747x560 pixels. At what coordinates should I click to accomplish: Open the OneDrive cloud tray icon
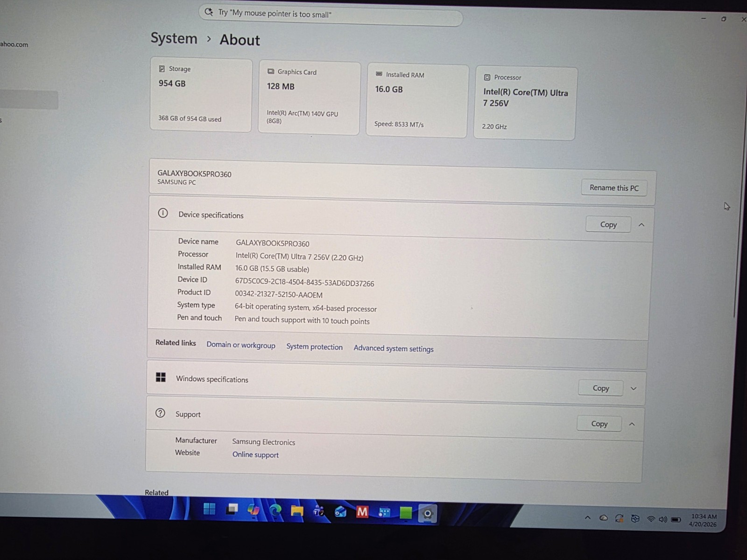604,518
